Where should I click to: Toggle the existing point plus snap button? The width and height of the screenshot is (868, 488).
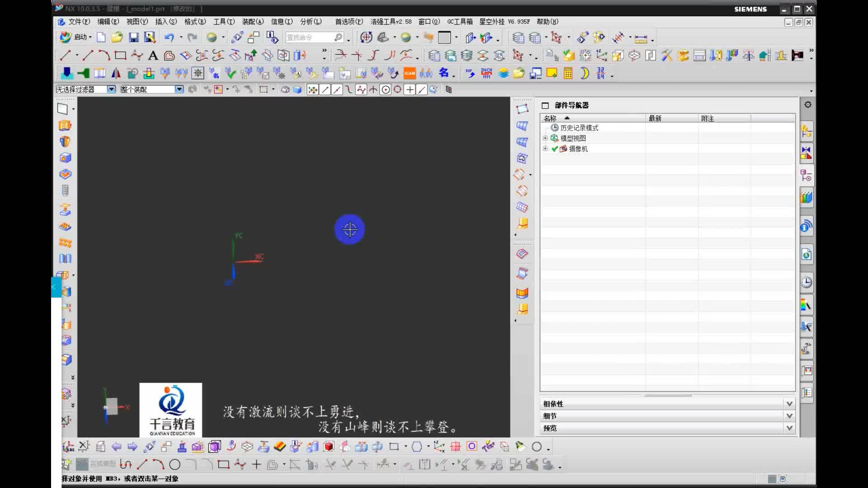click(410, 89)
